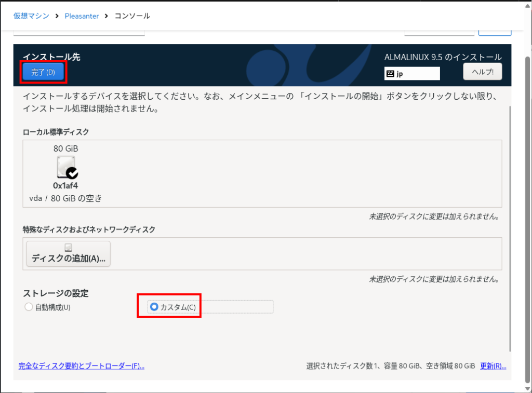The height and width of the screenshot is (393, 532).
Task: Select the 自動構成(U) radio button
Action: pos(29,307)
